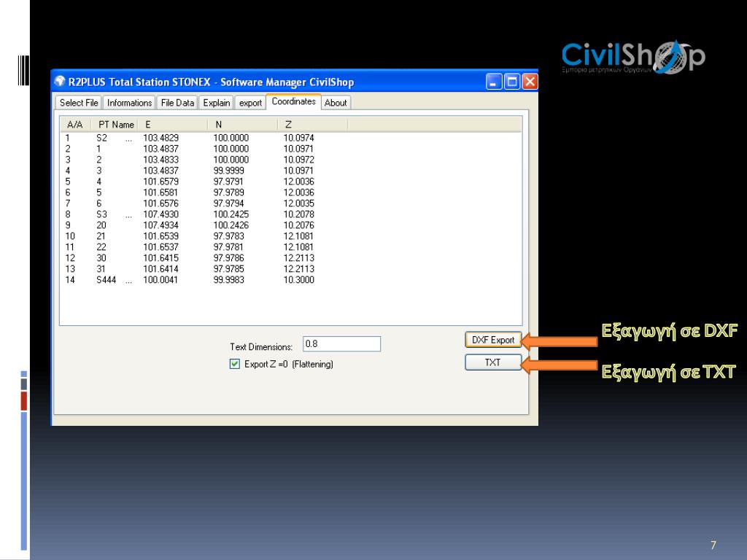Image resolution: width=747 pixels, height=560 pixels.
Task: Go to the Explain tab
Action: tap(216, 103)
